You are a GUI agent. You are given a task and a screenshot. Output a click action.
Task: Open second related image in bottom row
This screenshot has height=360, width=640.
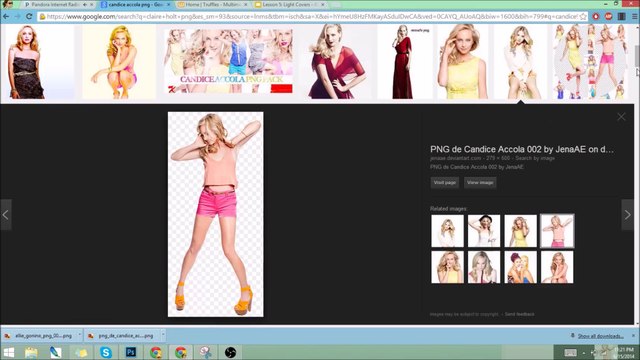click(484, 267)
